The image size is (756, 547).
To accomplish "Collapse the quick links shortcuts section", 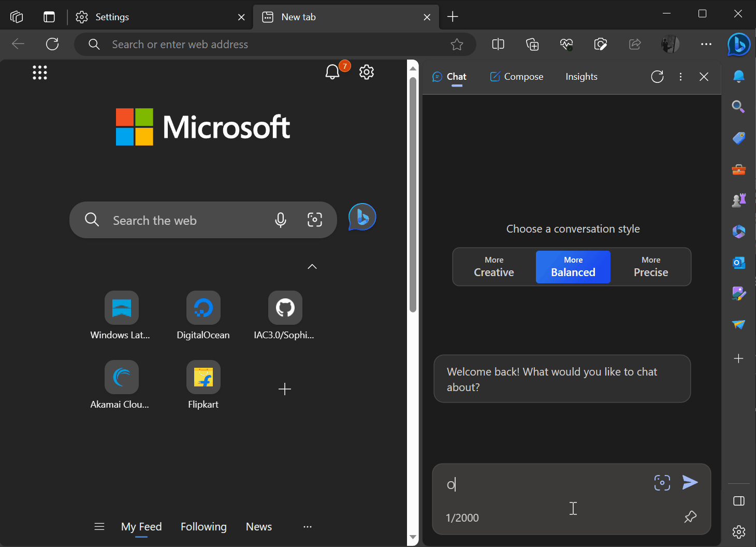I will pos(312,266).
